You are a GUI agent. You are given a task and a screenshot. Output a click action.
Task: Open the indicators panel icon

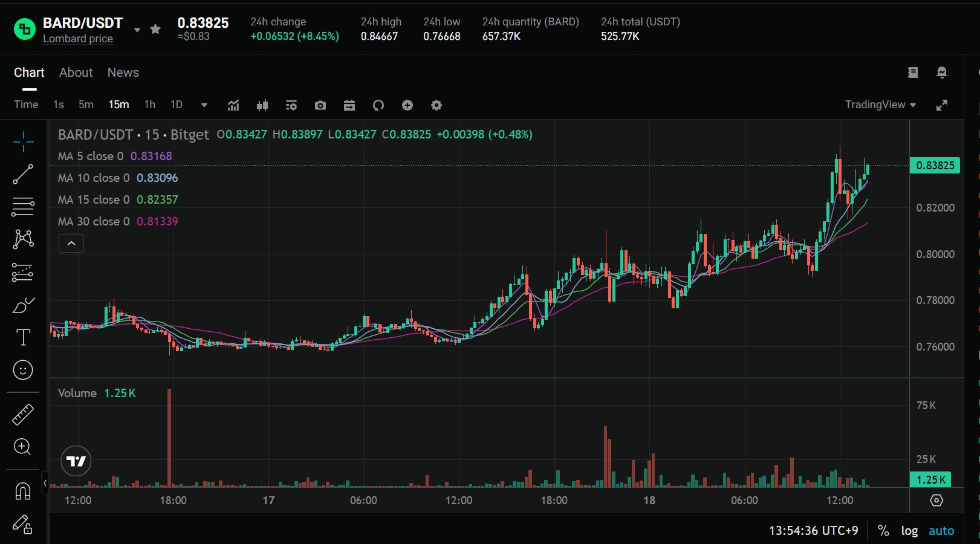[x=233, y=105]
